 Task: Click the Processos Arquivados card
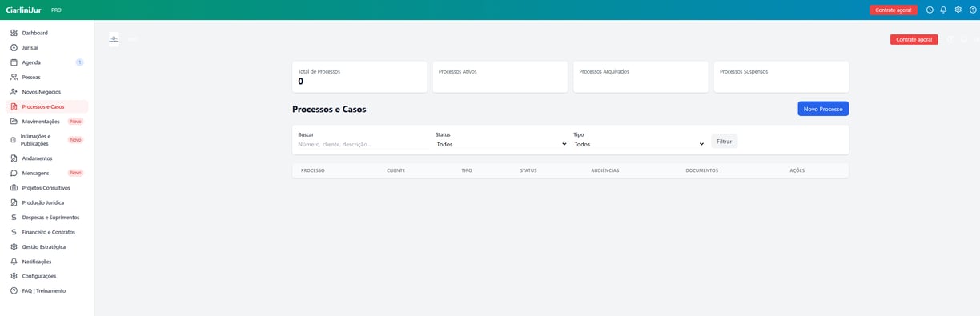tap(641, 77)
